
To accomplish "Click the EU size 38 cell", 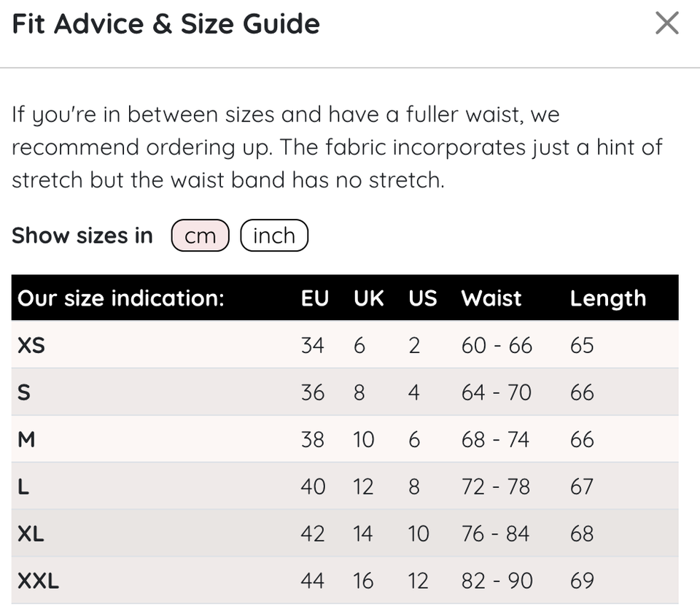I will [313, 439].
